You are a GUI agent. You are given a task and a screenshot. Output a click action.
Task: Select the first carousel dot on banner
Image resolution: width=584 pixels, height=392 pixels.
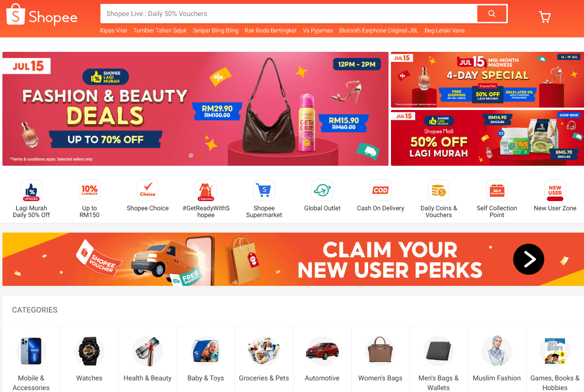pyautogui.click(x=191, y=156)
